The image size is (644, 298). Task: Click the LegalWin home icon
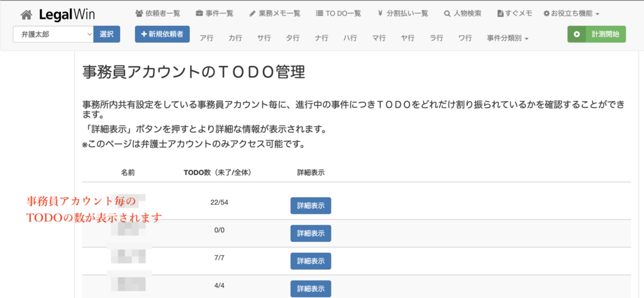click(26, 14)
